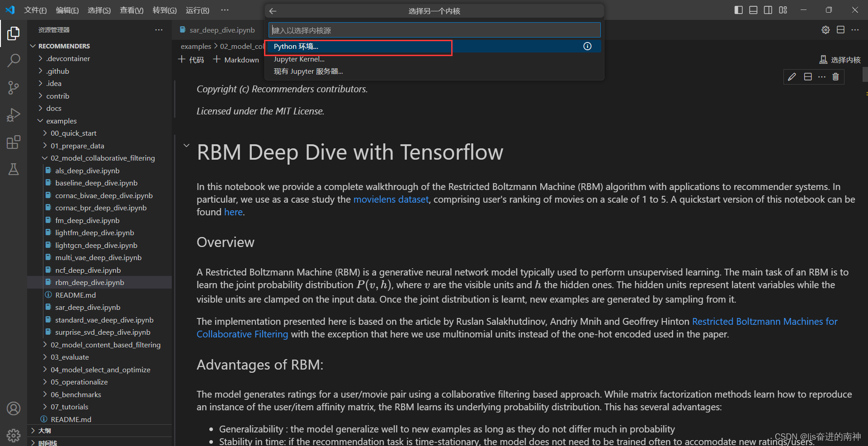The height and width of the screenshot is (446, 868).
Task: Switch to sar_deep_dive.ipynb tab
Action: click(x=217, y=30)
